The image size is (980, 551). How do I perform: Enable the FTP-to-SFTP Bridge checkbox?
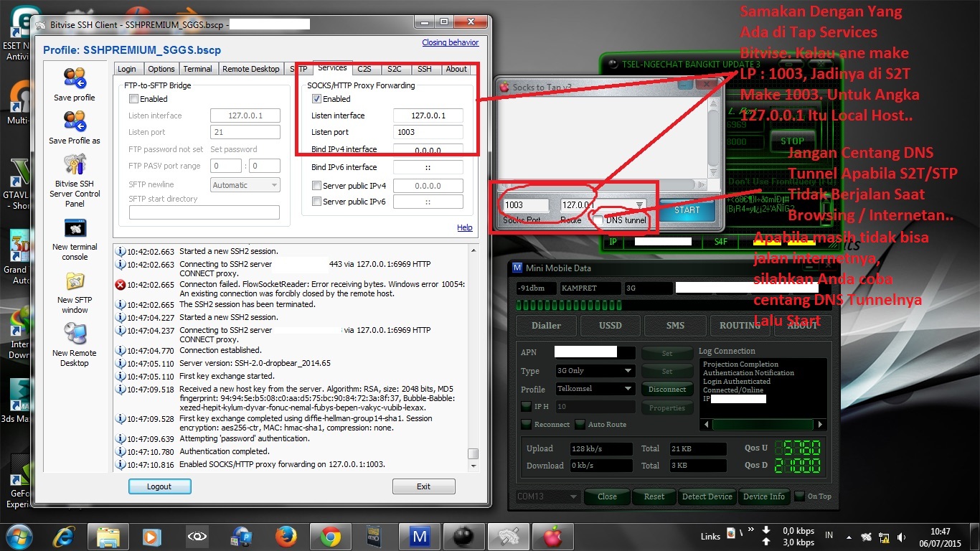[133, 99]
